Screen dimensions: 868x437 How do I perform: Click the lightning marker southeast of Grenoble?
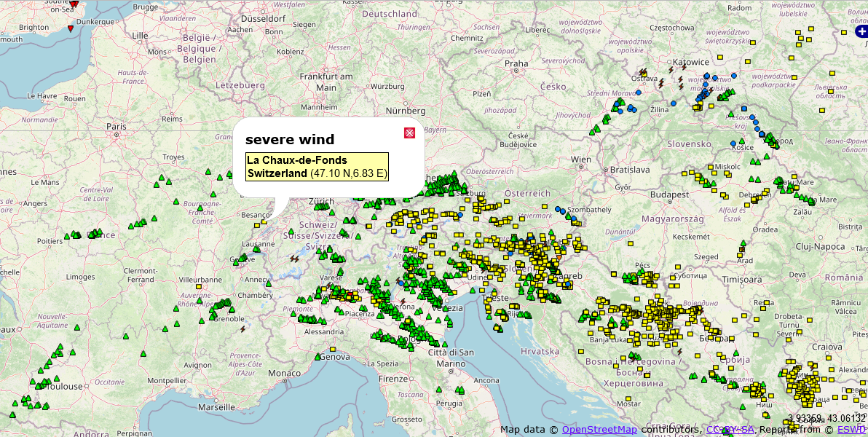click(x=243, y=329)
